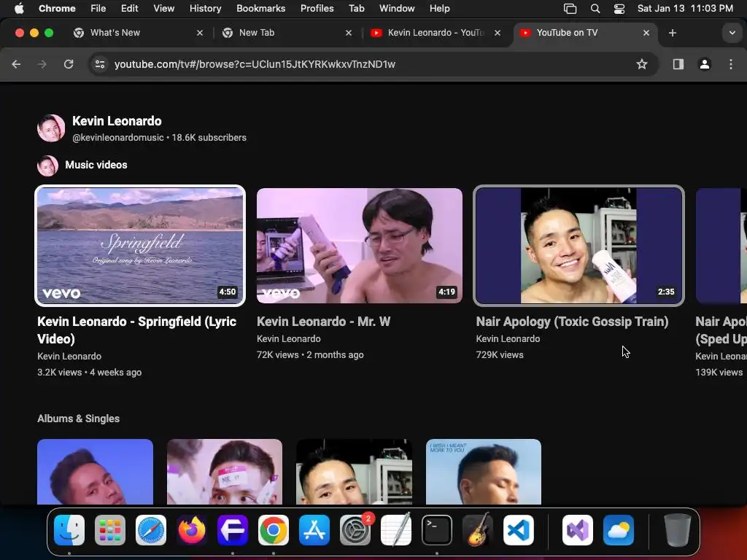The width and height of the screenshot is (747, 560).
Task: Open the Tab menu
Action: [x=356, y=8]
